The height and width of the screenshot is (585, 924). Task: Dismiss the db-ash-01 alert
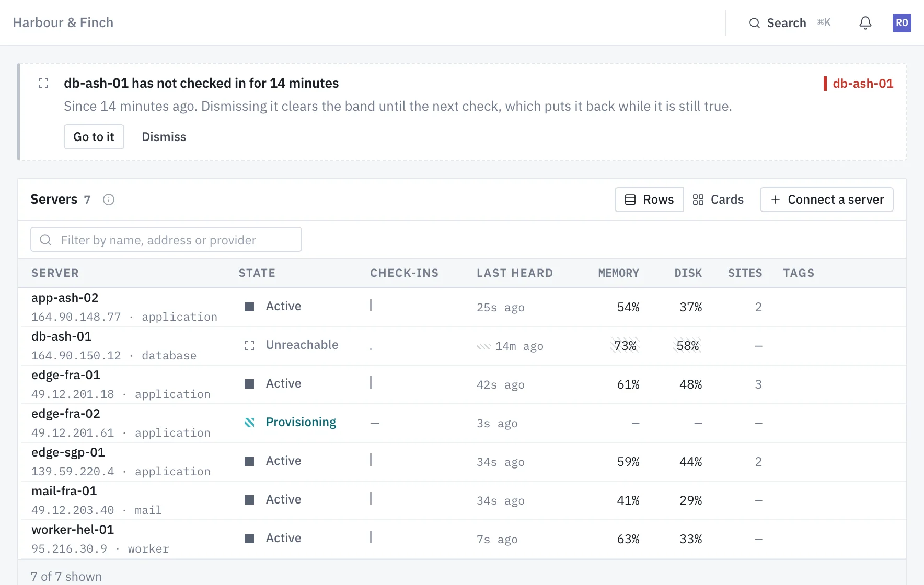[x=164, y=137]
